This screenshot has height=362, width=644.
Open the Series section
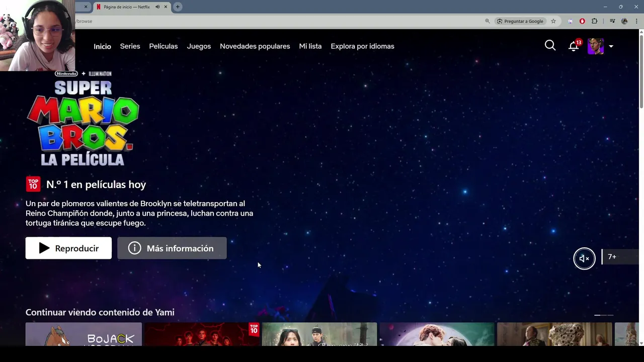coord(130,46)
